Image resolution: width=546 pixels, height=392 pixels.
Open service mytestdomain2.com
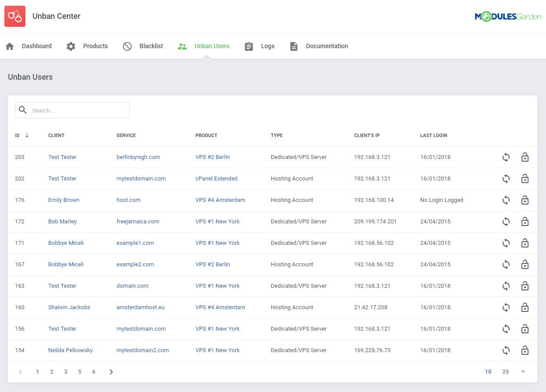click(143, 350)
